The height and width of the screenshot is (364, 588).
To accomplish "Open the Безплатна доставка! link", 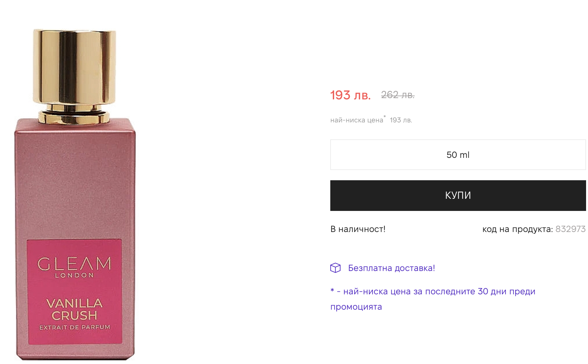I will (x=391, y=268).
